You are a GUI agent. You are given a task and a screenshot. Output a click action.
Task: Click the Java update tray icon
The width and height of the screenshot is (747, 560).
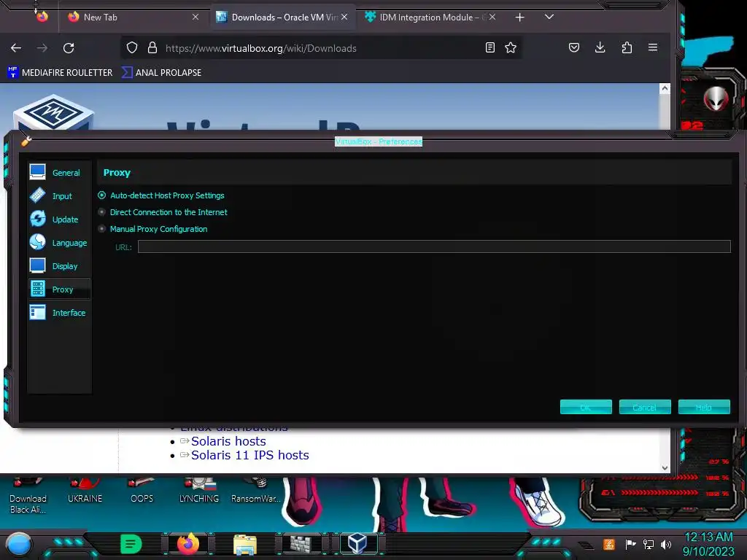pos(609,544)
